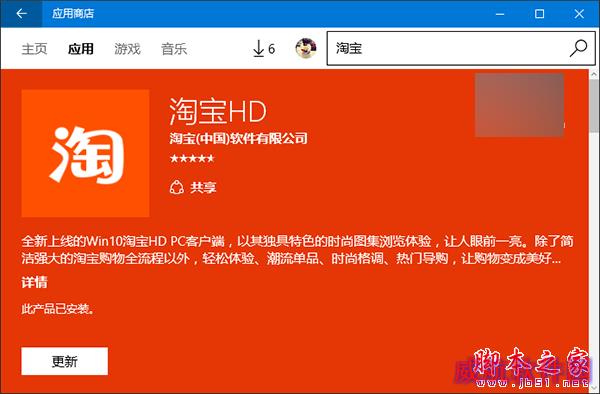Switch to the 主页 tab

pos(34,49)
